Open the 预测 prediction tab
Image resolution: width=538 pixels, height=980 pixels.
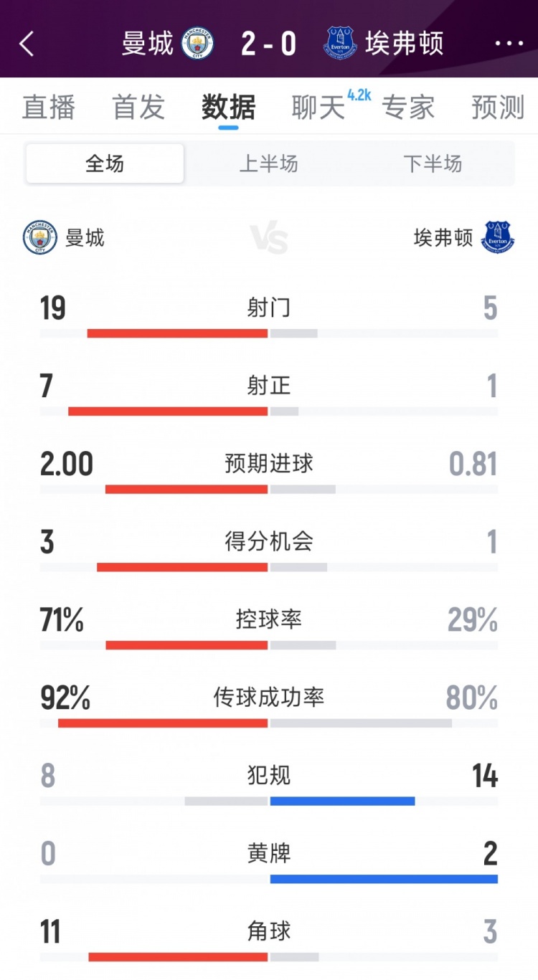(x=498, y=108)
